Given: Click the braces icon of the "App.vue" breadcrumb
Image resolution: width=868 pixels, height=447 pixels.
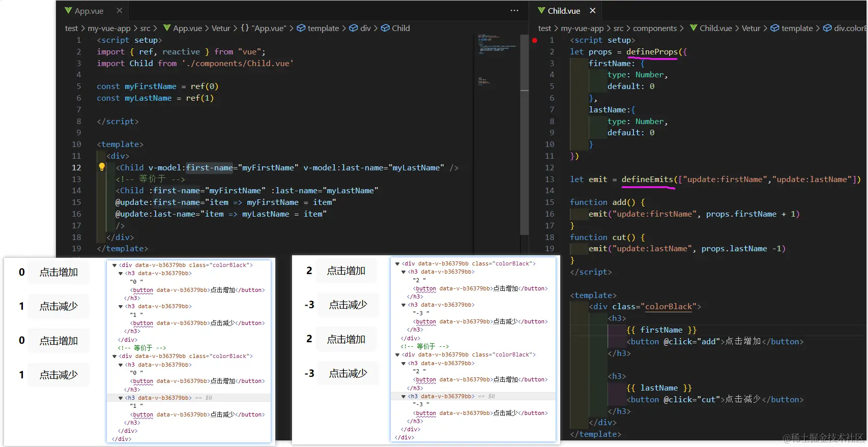Looking at the screenshot, I should 245,28.
